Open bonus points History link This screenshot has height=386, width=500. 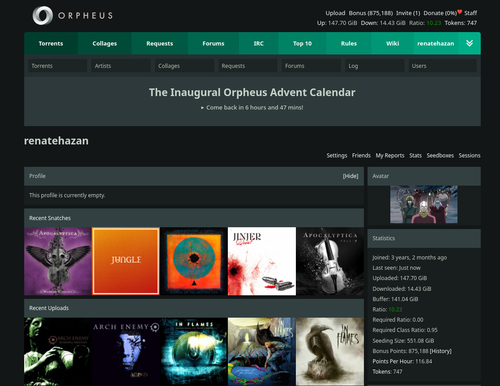coord(441,351)
